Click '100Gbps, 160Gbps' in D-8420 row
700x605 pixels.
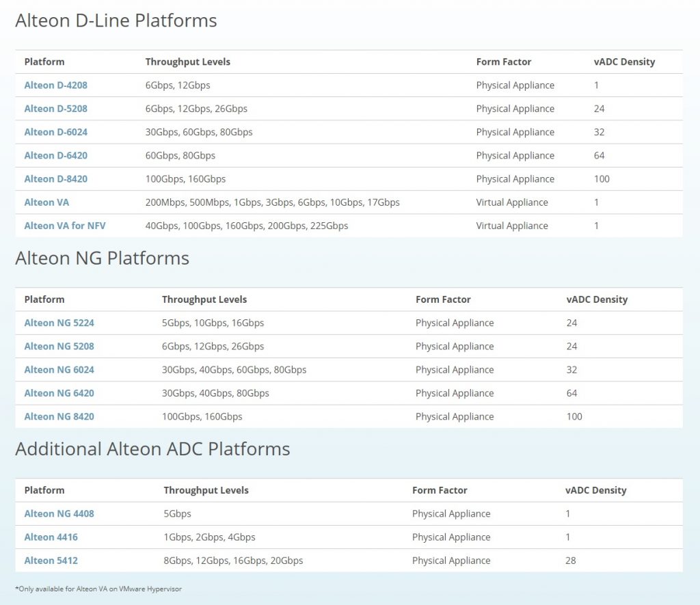[186, 179]
